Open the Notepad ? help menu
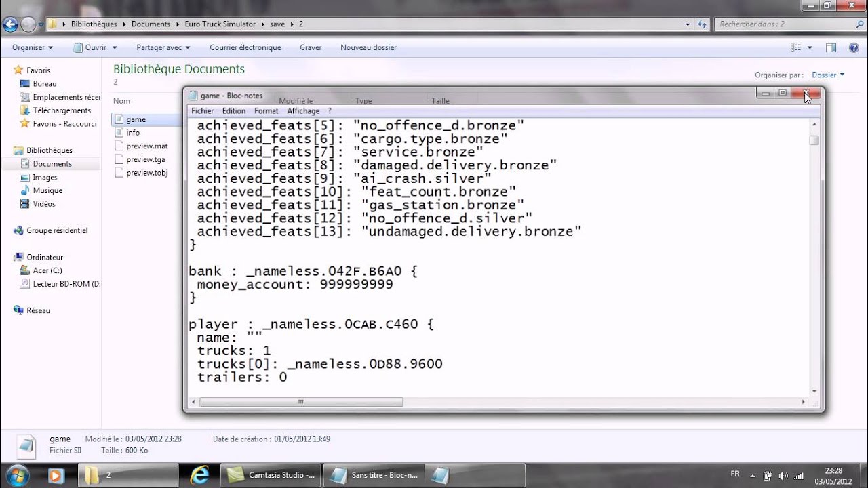The width and height of the screenshot is (868, 488). [330, 111]
